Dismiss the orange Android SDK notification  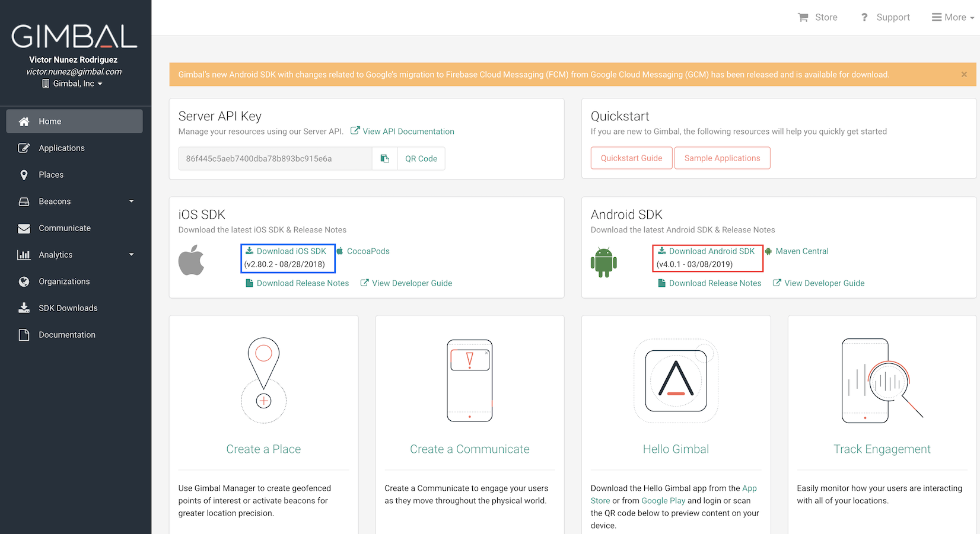point(964,74)
